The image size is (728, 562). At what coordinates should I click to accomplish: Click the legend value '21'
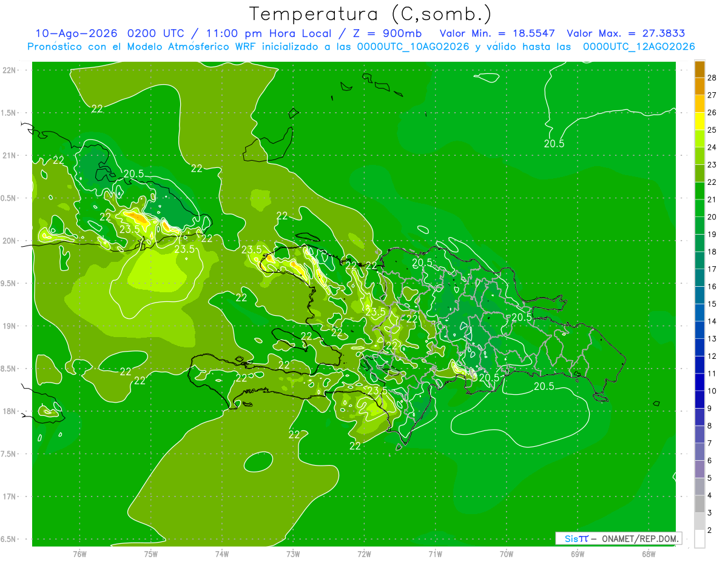coord(712,199)
